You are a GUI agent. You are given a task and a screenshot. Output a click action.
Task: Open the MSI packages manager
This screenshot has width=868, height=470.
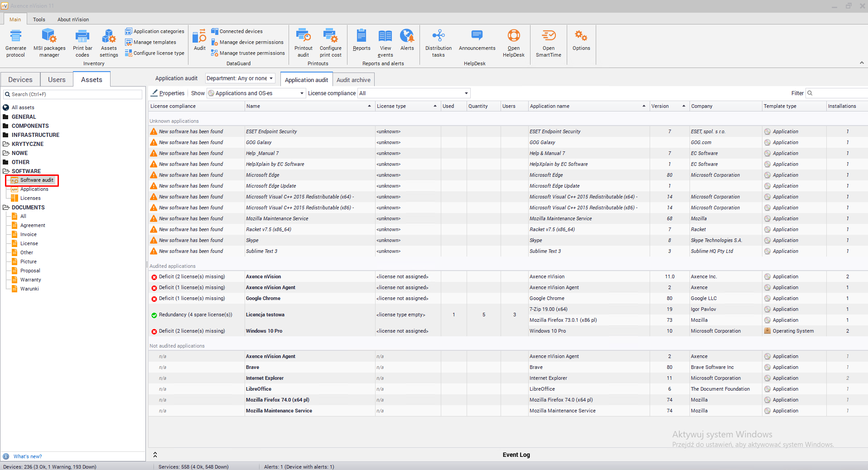click(x=49, y=43)
